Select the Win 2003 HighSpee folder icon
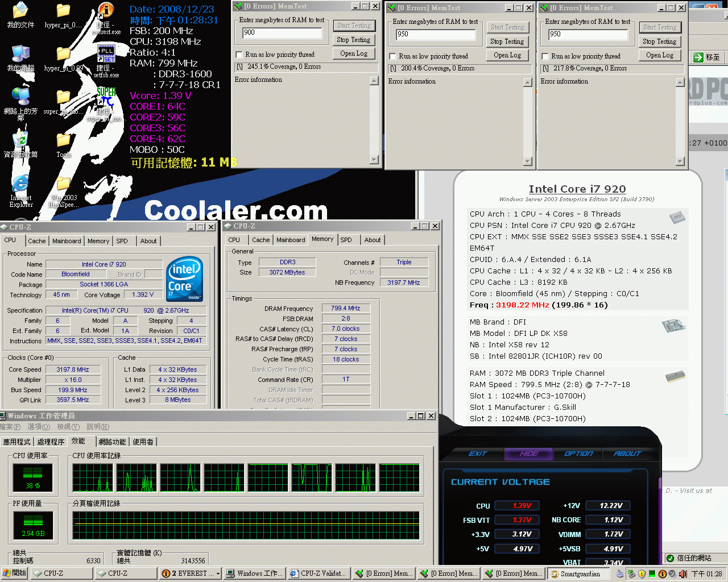 click(63, 191)
